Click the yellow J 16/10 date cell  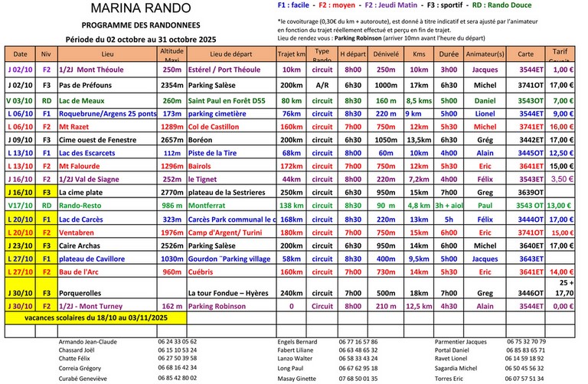20,193
